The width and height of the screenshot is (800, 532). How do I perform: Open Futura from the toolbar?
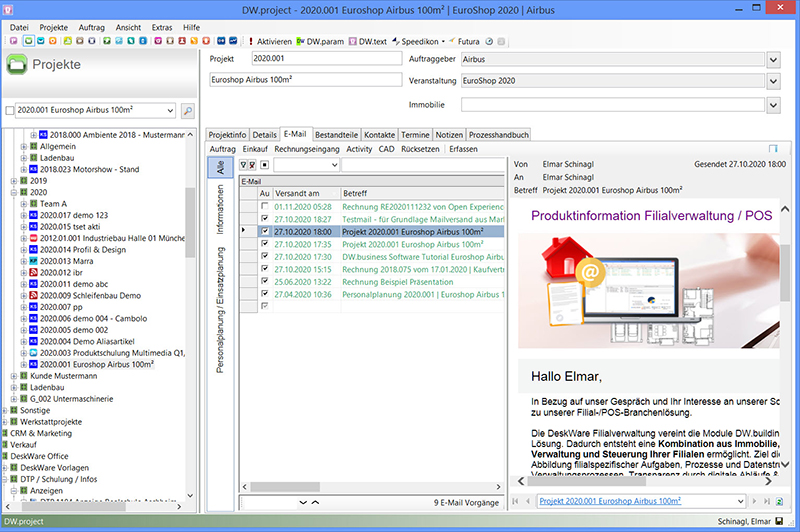(464, 41)
